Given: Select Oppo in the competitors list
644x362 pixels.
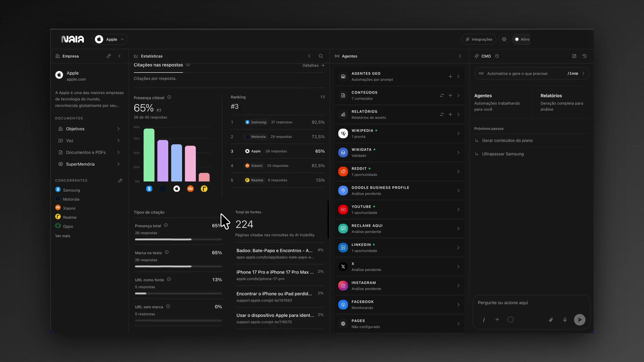Looking at the screenshot, I should [x=64, y=226].
